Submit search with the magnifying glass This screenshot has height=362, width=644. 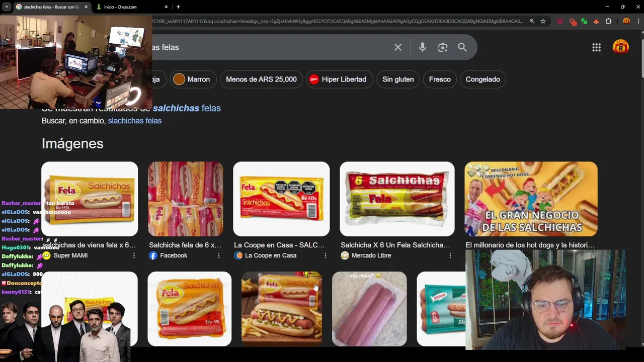[x=462, y=47]
